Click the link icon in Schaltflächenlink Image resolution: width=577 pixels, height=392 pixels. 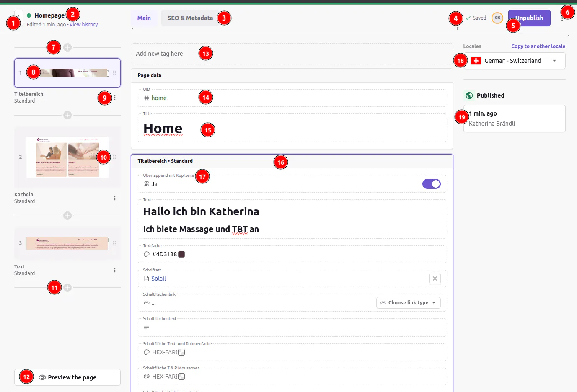point(147,303)
